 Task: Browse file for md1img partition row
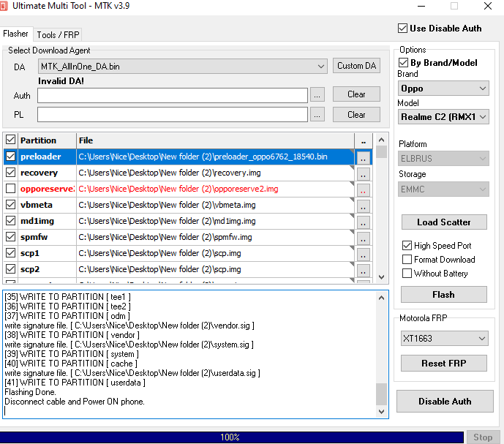pos(364,222)
